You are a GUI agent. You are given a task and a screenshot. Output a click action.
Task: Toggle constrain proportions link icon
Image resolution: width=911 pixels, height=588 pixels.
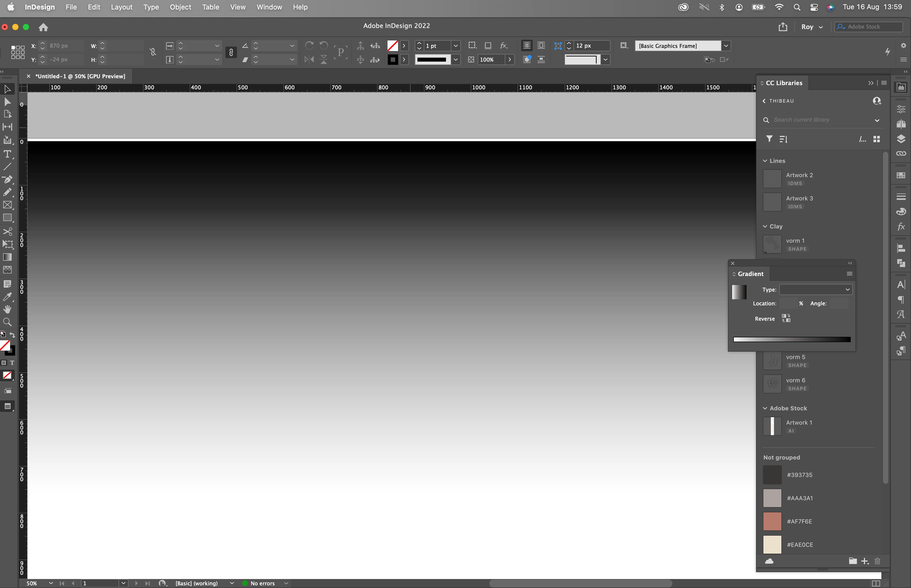(x=152, y=52)
